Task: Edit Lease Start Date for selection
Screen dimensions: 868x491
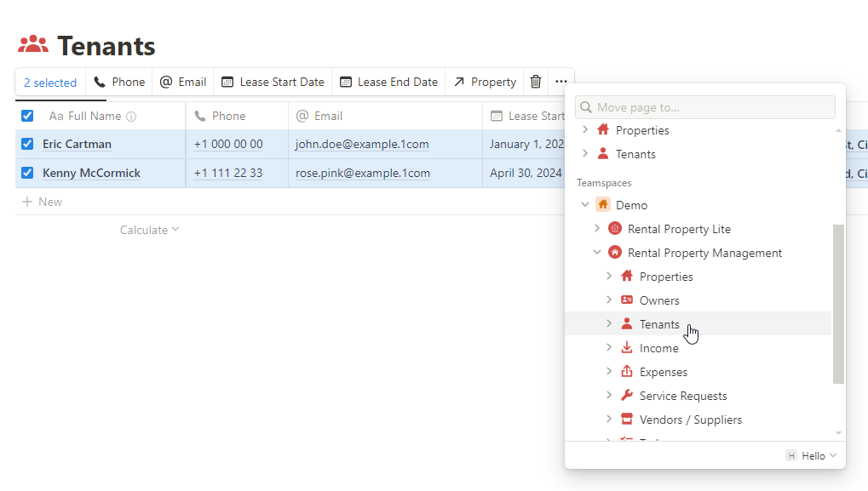Action: click(273, 82)
